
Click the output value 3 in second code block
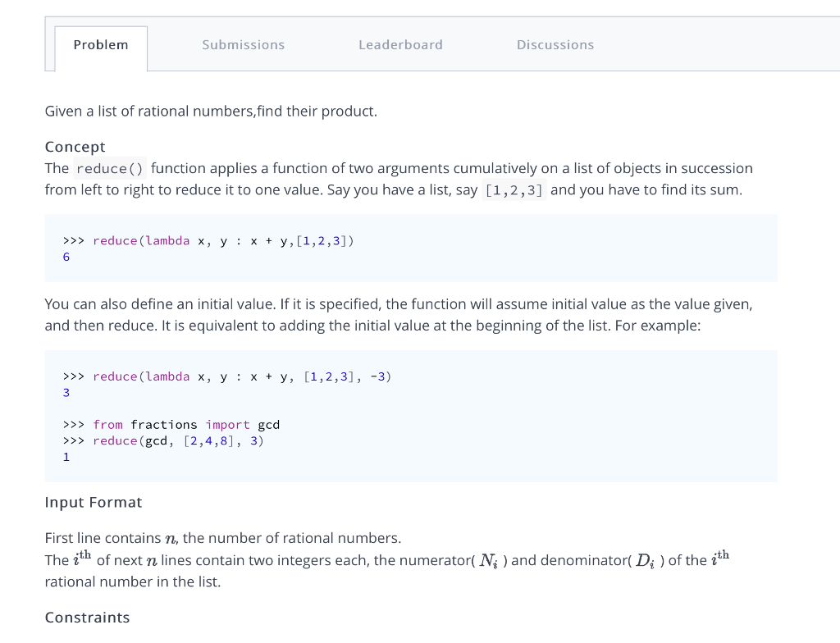pyautogui.click(x=66, y=392)
